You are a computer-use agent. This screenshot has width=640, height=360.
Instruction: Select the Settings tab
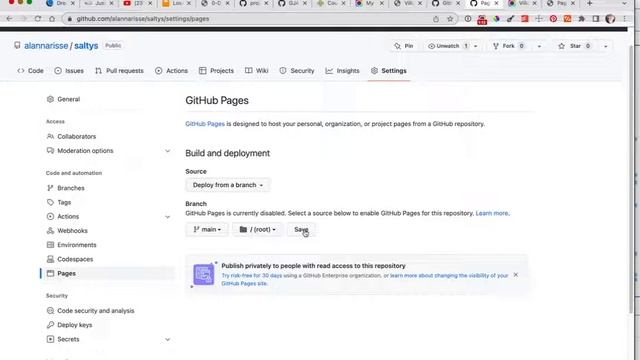click(389, 71)
